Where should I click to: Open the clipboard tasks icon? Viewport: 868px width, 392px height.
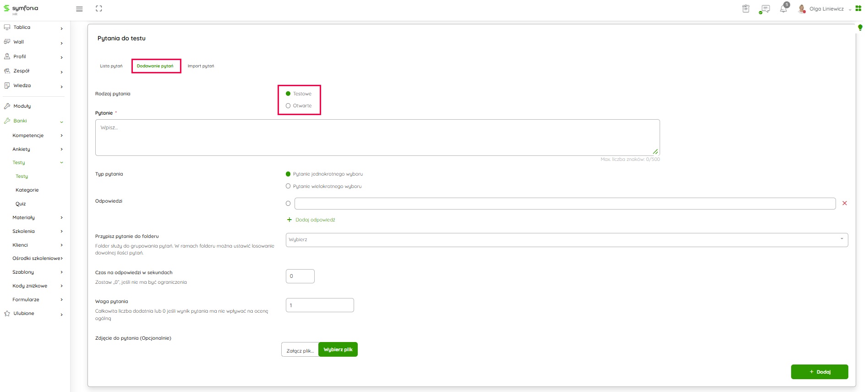(746, 9)
